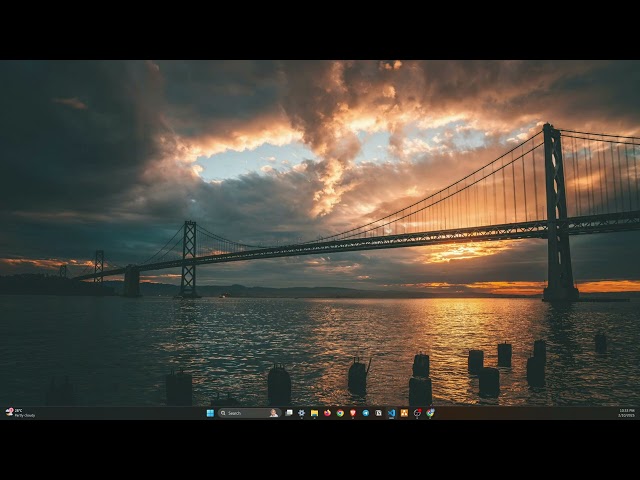Switch to Visual Studio Code
The height and width of the screenshot is (480, 640).
pos(391,413)
